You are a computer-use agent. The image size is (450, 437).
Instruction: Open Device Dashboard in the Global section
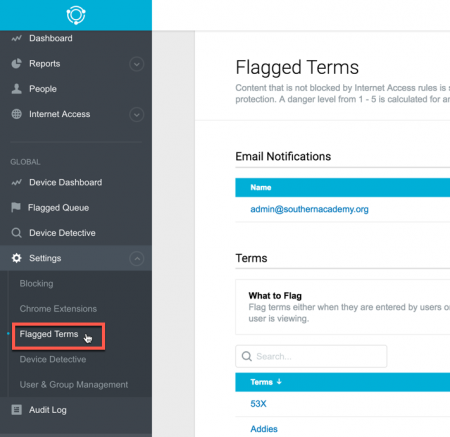coord(66,182)
